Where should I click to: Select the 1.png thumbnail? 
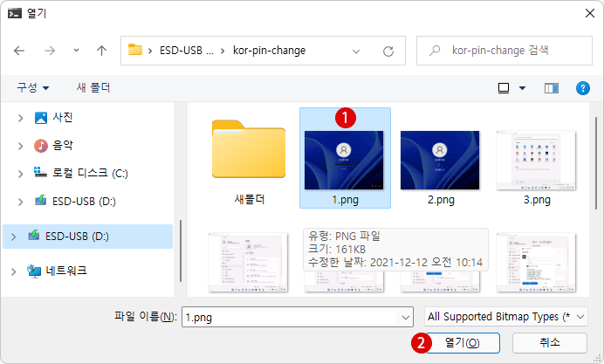click(344, 160)
